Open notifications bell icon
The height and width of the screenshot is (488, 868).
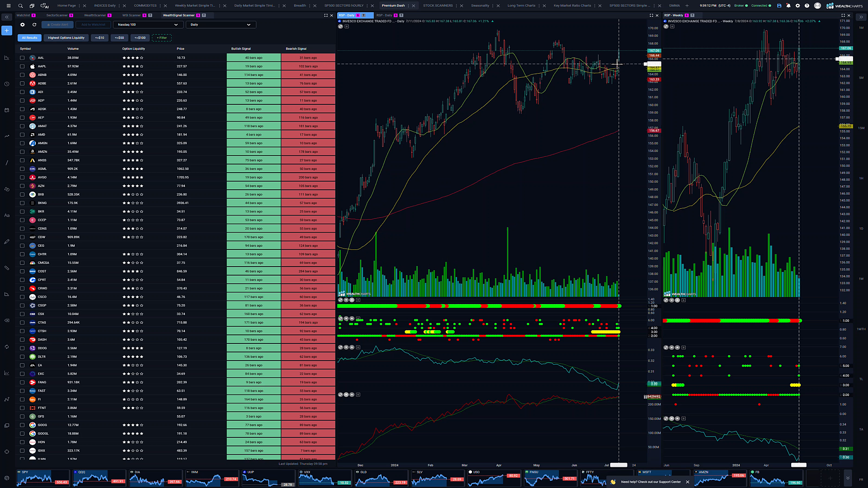pos(788,6)
